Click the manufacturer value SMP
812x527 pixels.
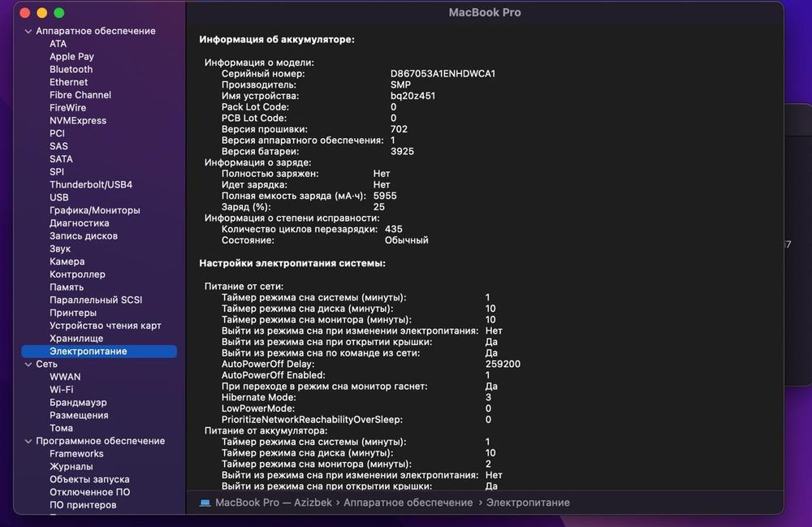tap(400, 85)
